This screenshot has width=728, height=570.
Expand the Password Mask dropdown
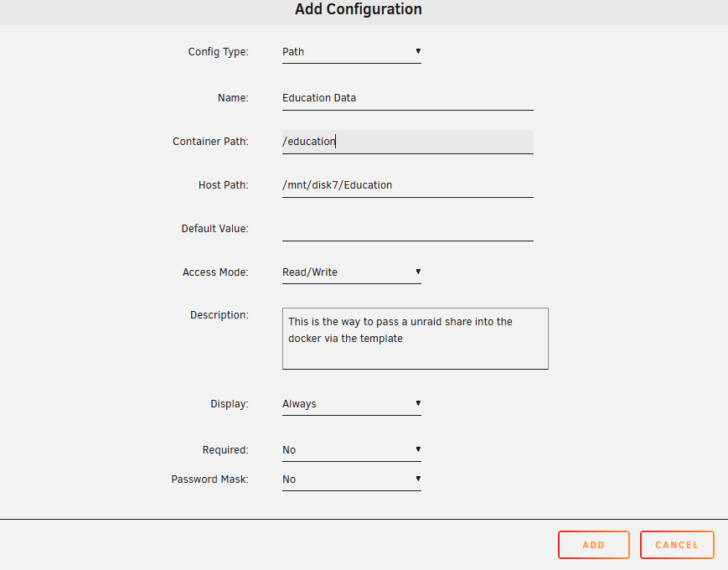352,479
